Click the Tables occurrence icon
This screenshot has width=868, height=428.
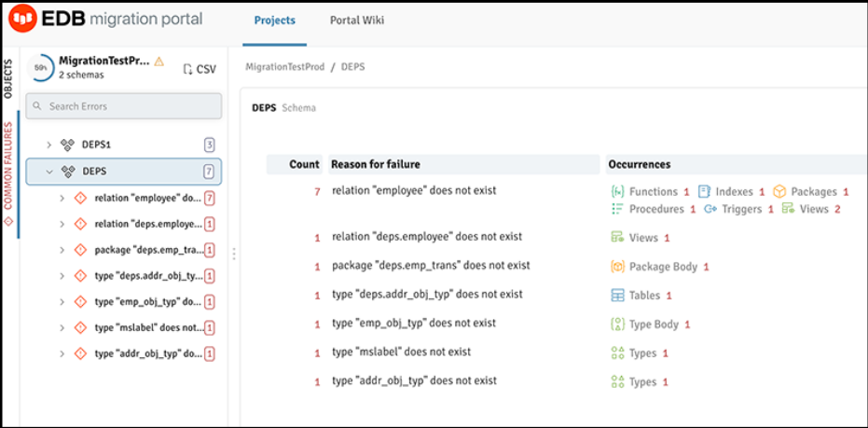coord(616,296)
